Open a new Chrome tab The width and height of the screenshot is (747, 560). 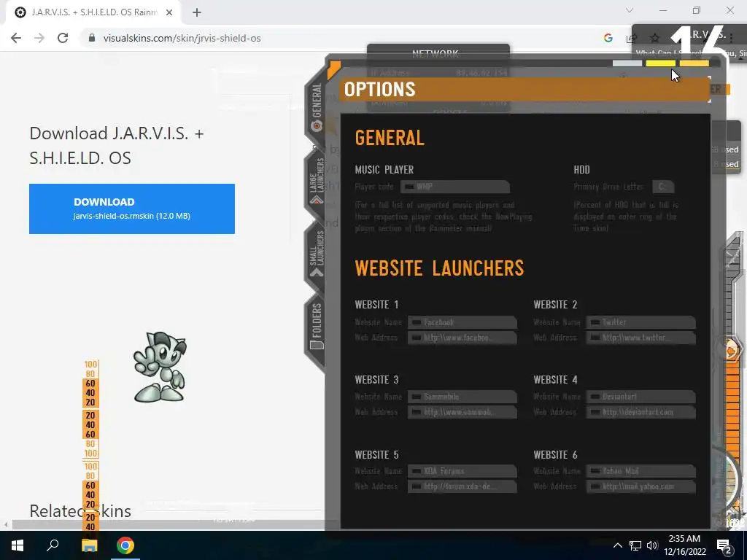(197, 12)
